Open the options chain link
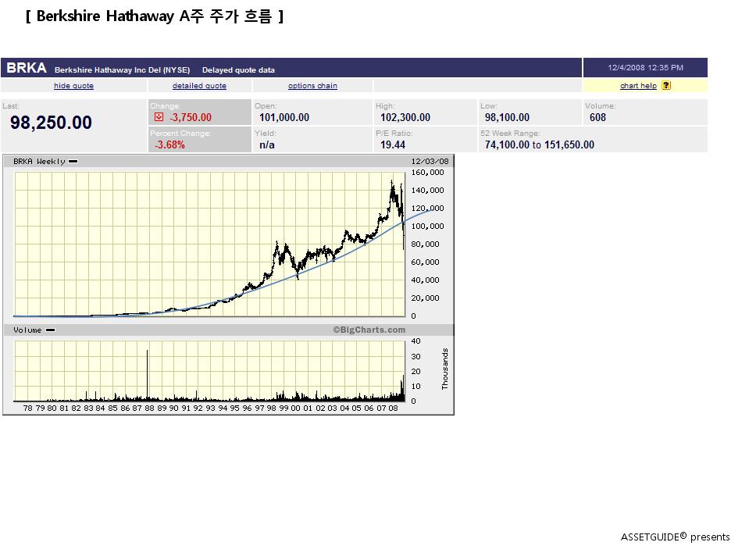749x560 pixels. (312, 86)
